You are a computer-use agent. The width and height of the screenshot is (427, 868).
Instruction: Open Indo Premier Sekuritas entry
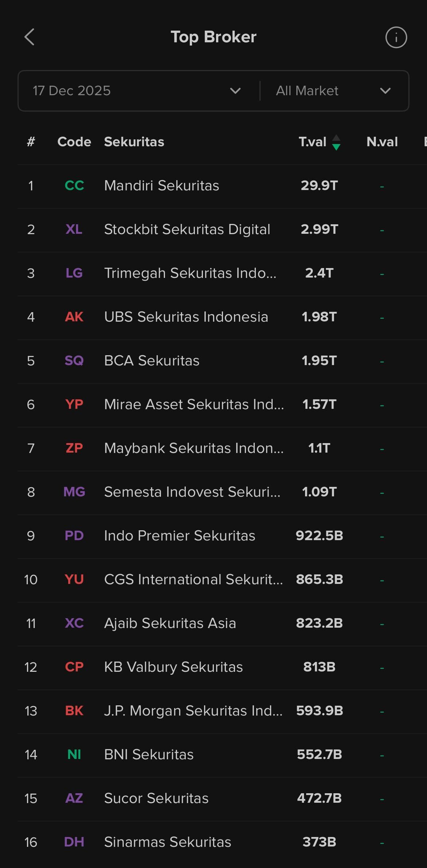tap(180, 536)
